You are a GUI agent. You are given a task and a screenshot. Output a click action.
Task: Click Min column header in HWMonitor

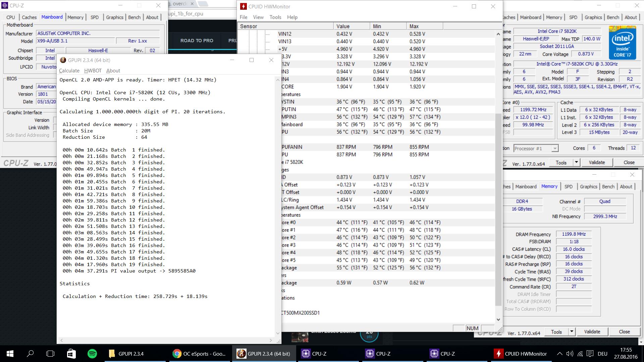pyautogui.click(x=388, y=26)
